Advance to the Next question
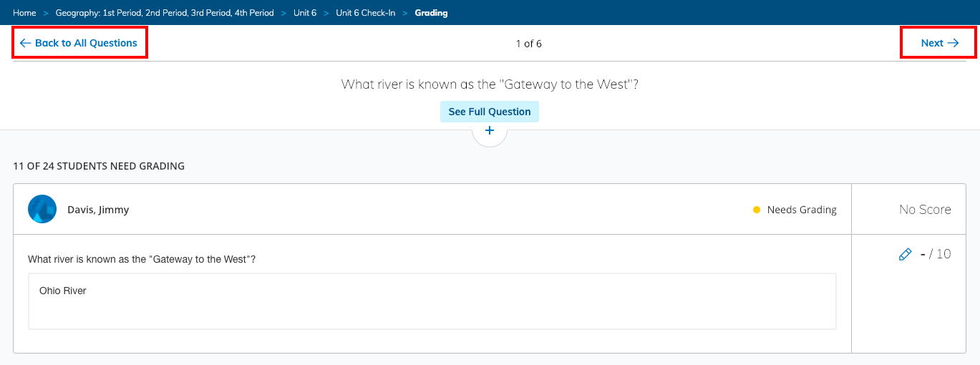Viewport: 980px width, 365px height. [x=939, y=43]
